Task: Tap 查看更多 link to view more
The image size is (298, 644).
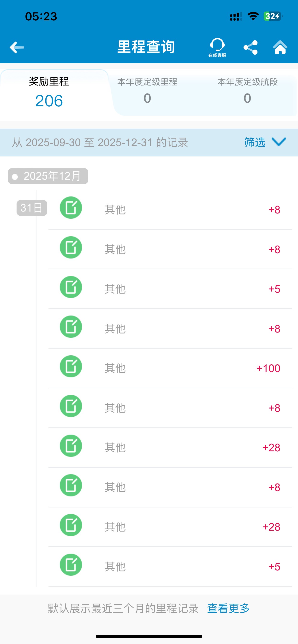Action: point(228,608)
